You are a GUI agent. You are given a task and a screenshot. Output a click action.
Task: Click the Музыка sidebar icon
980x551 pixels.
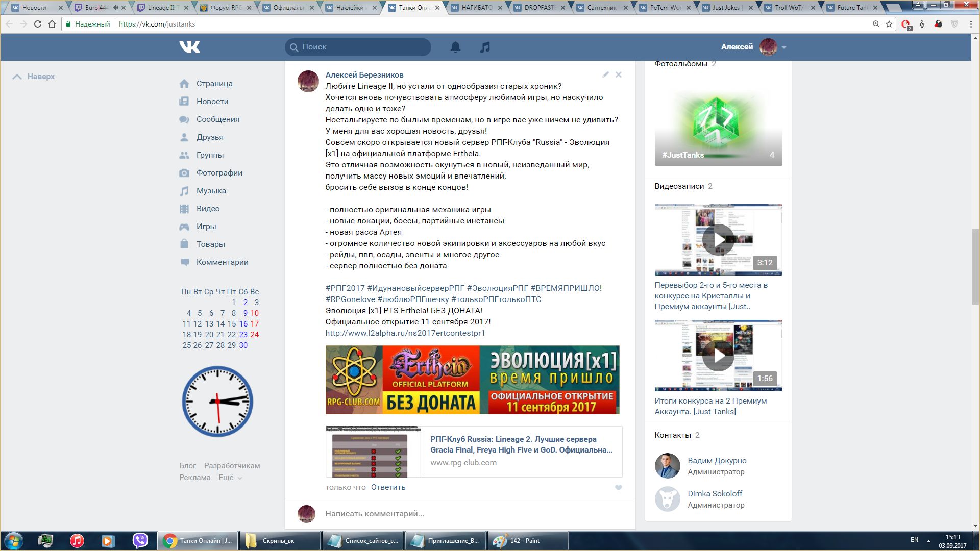tap(184, 191)
